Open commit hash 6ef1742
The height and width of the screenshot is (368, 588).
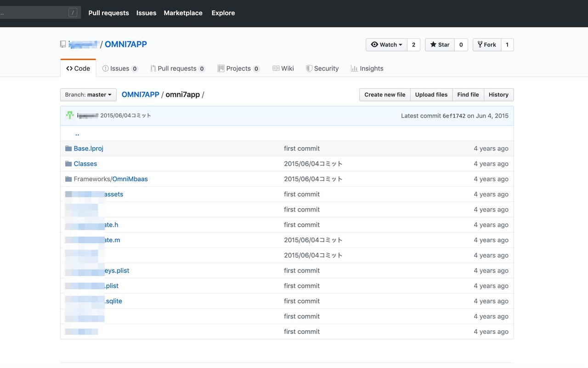(454, 116)
